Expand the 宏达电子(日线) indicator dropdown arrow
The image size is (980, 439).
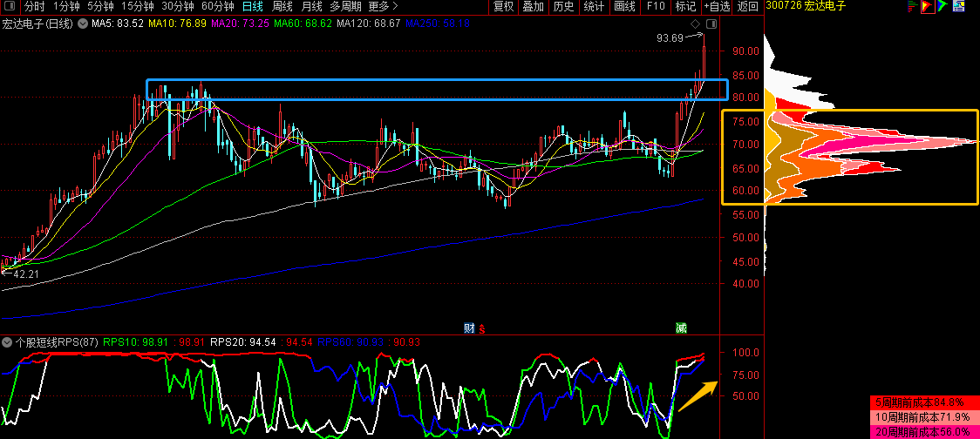tap(82, 23)
